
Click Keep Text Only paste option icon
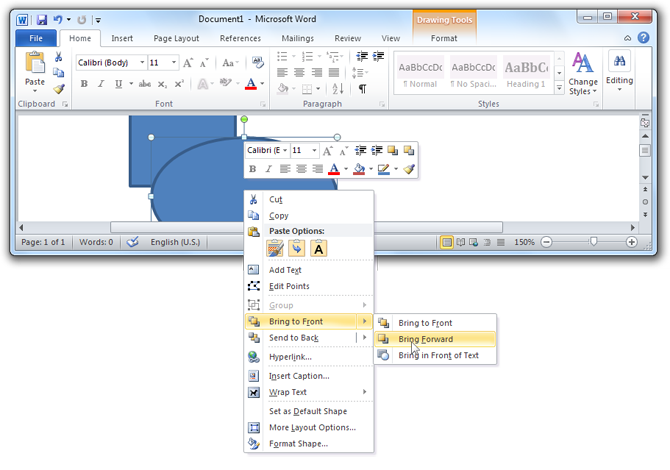(319, 248)
